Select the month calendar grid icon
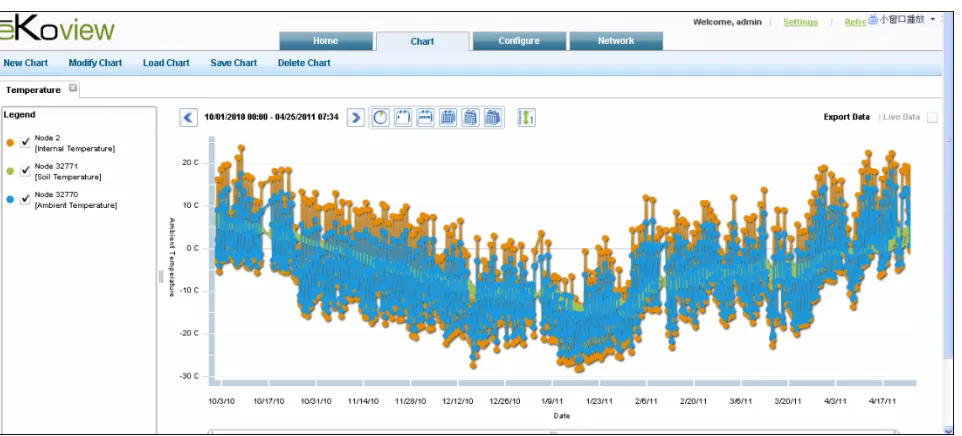The height and width of the screenshot is (436, 962). [448, 117]
